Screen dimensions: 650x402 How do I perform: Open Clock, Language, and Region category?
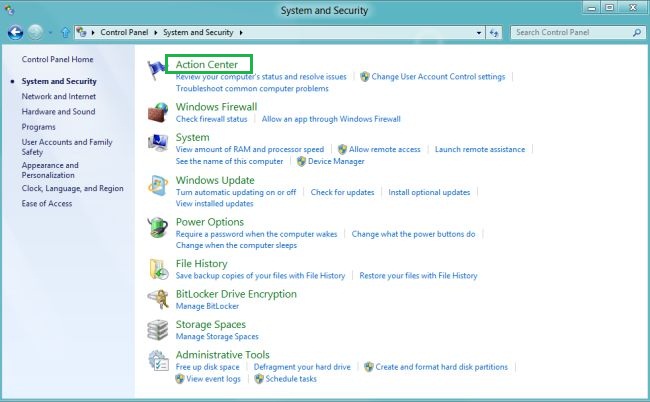coord(73,188)
